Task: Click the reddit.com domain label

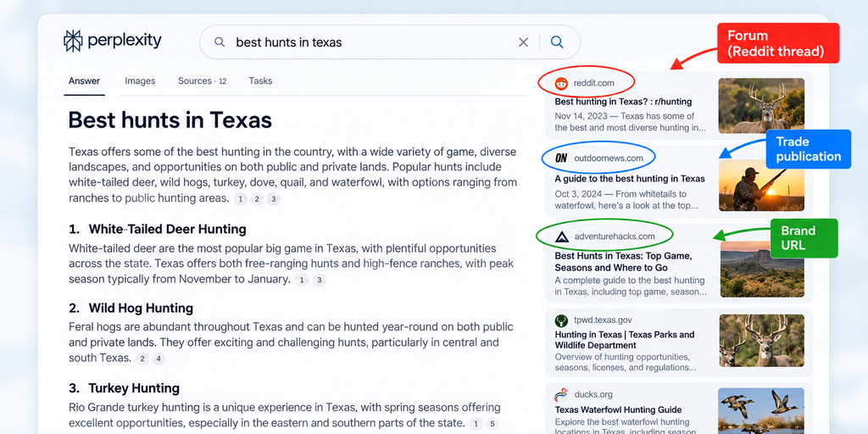Action: [x=594, y=83]
